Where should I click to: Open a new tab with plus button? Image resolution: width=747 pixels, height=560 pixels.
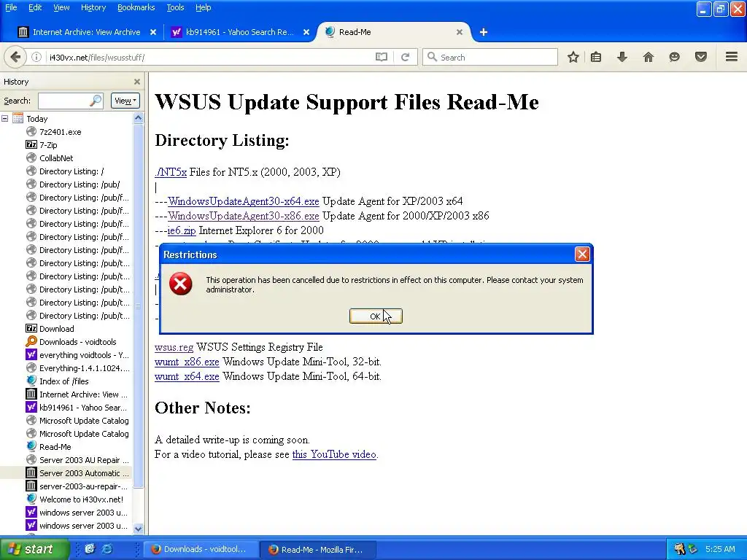tap(484, 32)
